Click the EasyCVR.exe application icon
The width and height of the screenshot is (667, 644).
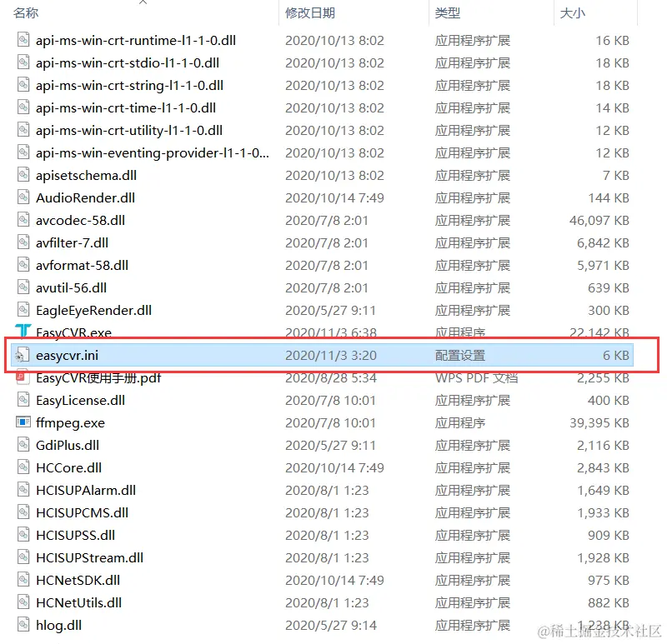click(23, 331)
